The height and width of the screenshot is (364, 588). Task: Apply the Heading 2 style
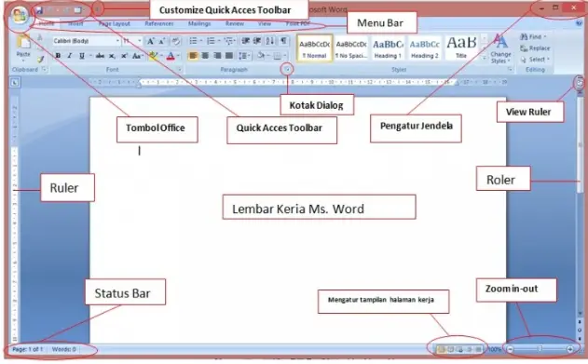point(425,47)
